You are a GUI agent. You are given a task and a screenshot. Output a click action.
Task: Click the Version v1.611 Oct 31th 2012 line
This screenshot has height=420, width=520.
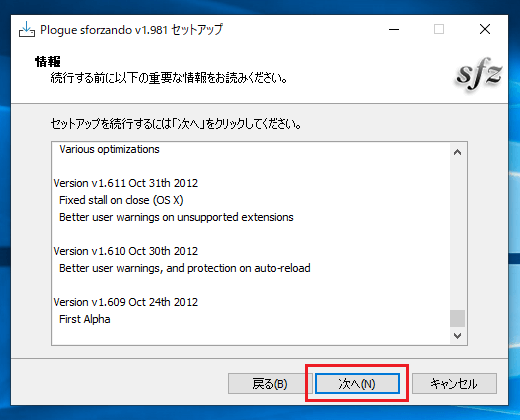pyautogui.click(x=126, y=183)
